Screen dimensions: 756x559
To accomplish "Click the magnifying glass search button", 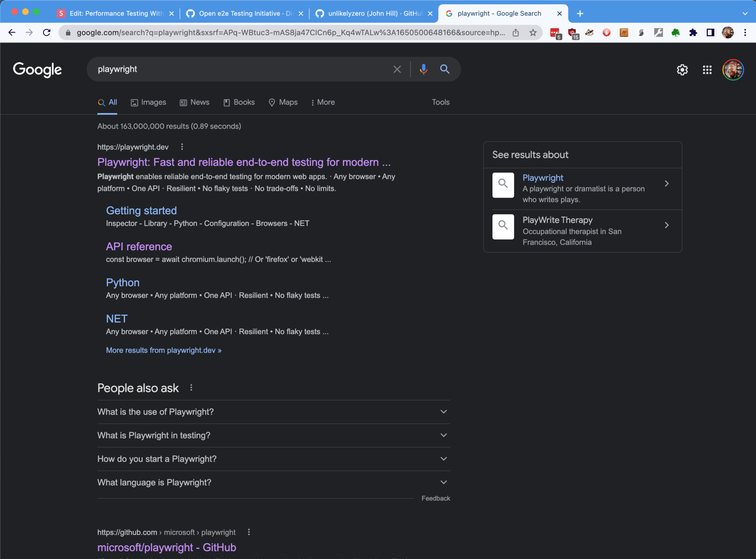I will tap(445, 69).
